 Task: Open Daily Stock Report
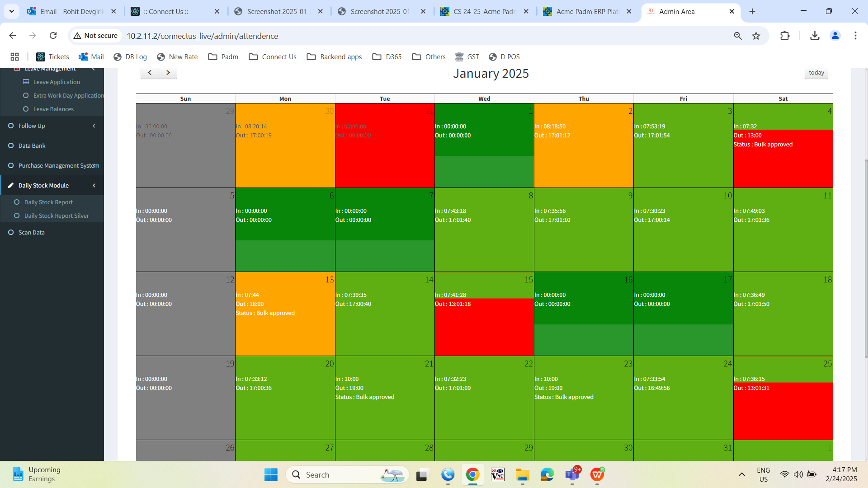tap(48, 202)
